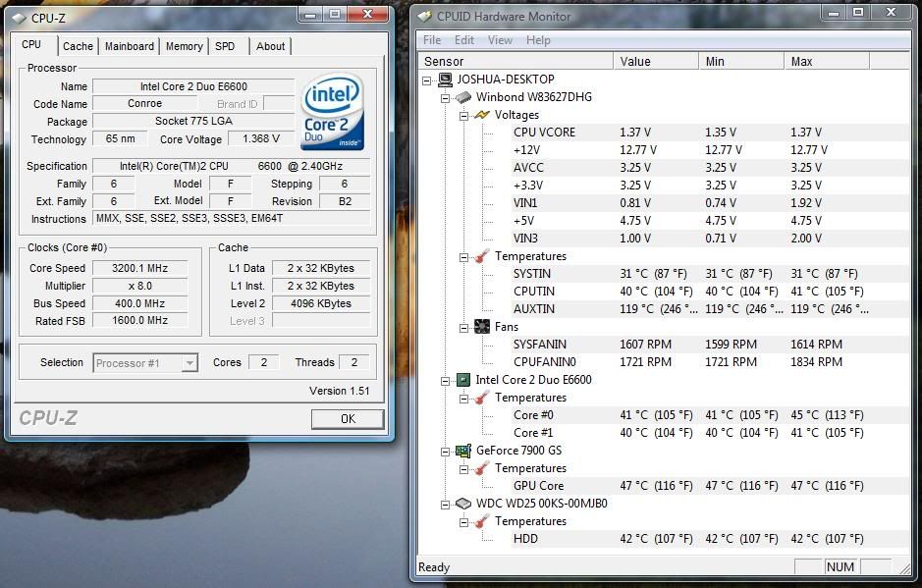
Task: Click the CPU-Z title bar icon
Action: click(x=20, y=19)
